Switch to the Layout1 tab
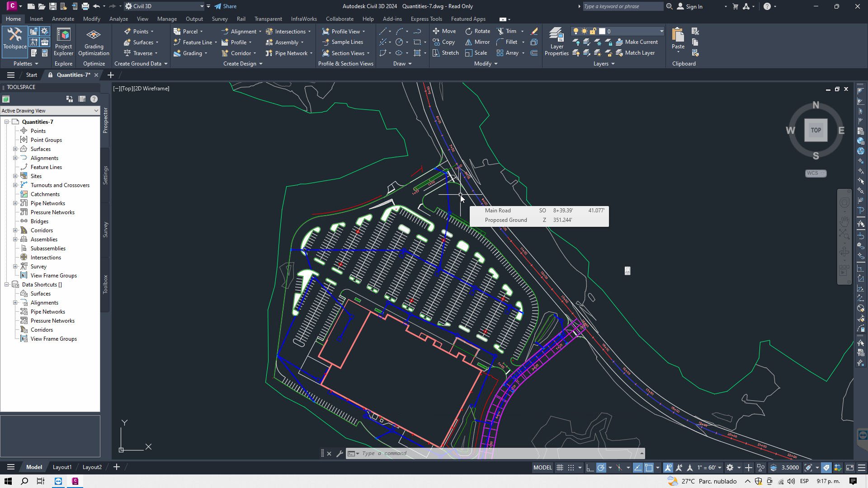The width and height of the screenshot is (868, 488). coord(62,467)
